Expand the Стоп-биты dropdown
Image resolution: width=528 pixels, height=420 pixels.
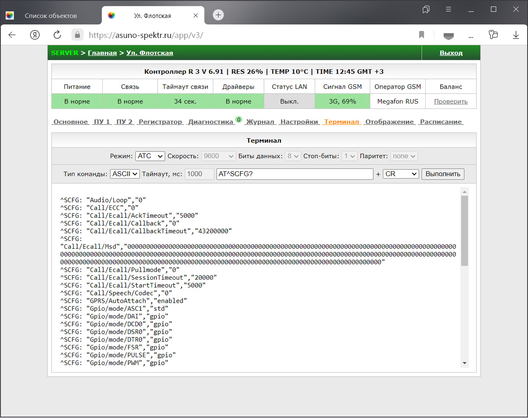click(349, 156)
